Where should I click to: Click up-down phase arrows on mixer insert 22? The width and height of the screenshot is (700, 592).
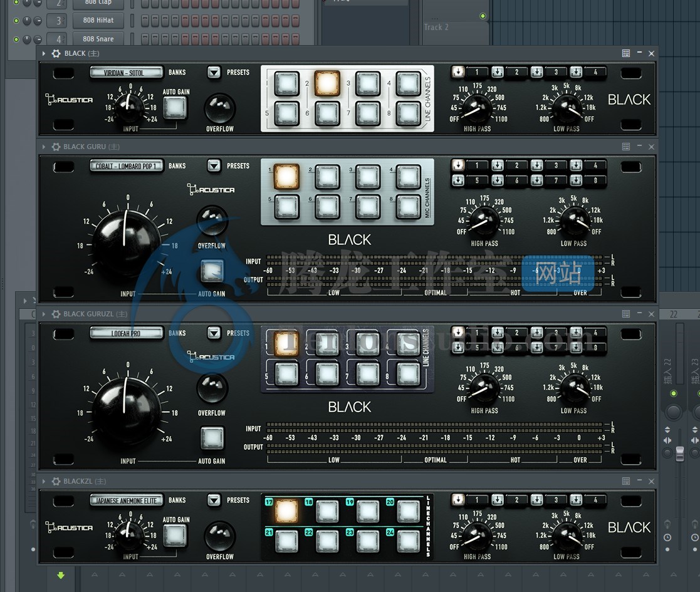click(x=667, y=430)
